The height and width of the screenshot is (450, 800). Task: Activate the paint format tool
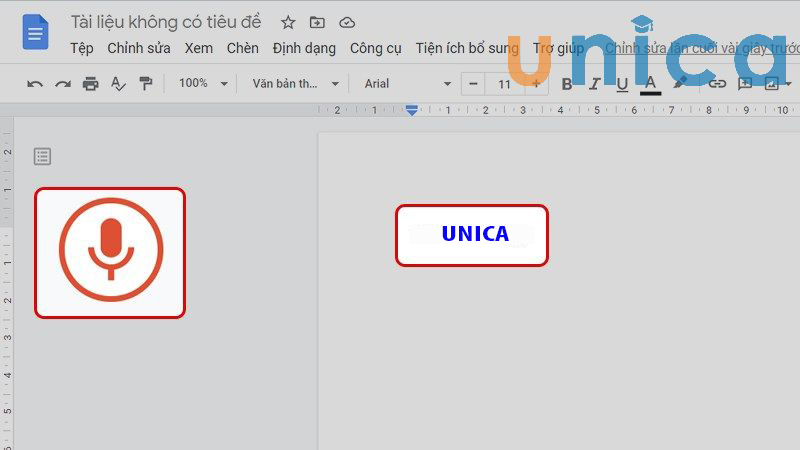[146, 83]
